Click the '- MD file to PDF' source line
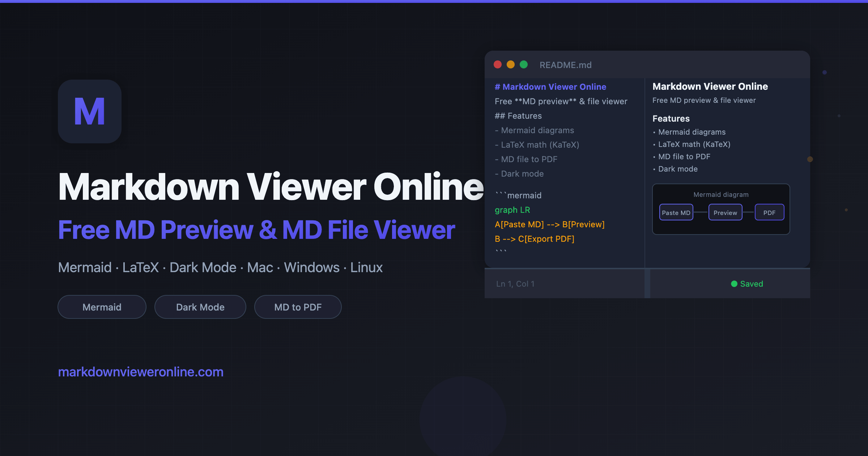The width and height of the screenshot is (868, 456). tap(526, 159)
